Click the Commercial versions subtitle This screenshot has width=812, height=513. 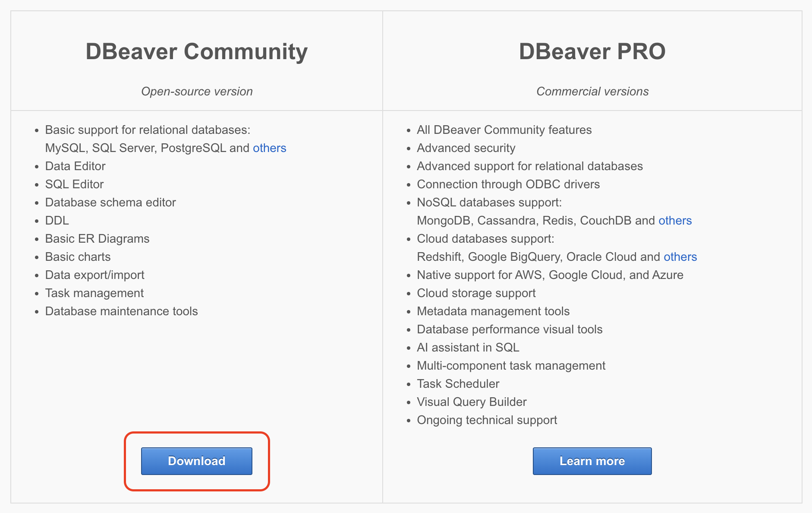pyautogui.click(x=592, y=92)
